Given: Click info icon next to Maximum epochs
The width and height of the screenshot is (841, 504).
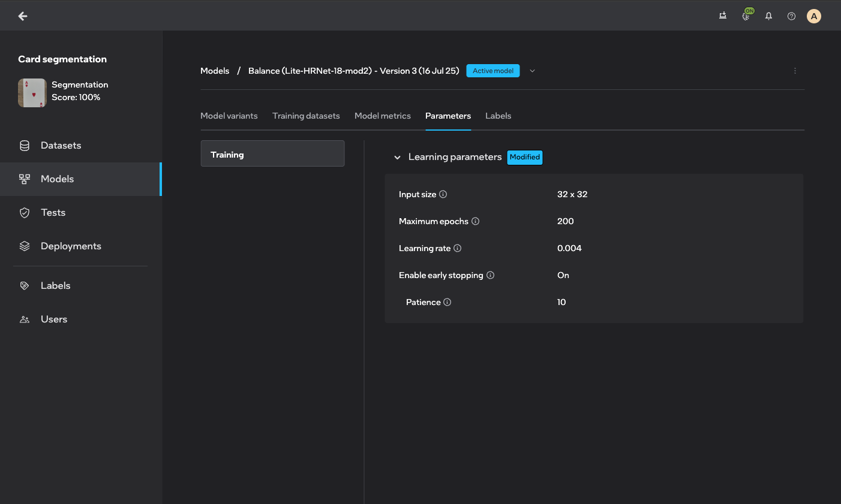Looking at the screenshot, I should pos(475,221).
